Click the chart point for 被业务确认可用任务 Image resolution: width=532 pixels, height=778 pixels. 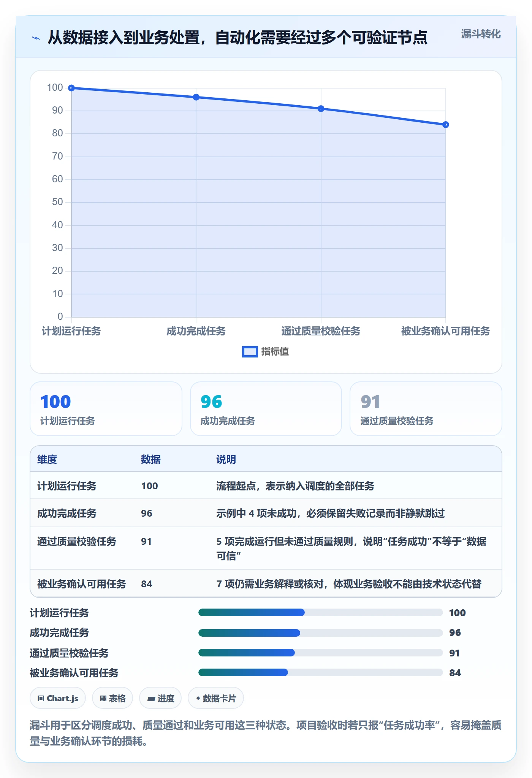point(446,125)
